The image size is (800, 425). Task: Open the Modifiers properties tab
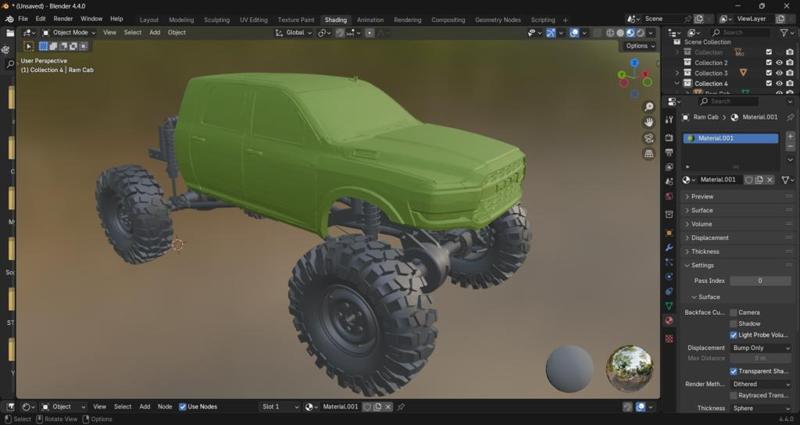pyautogui.click(x=669, y=248)
